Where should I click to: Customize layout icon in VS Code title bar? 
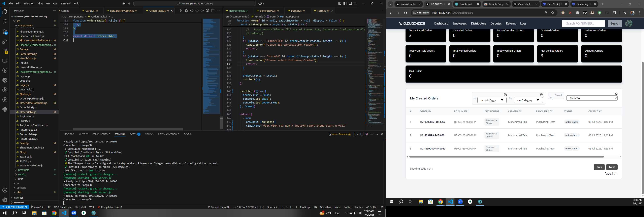tap(340, 3)
